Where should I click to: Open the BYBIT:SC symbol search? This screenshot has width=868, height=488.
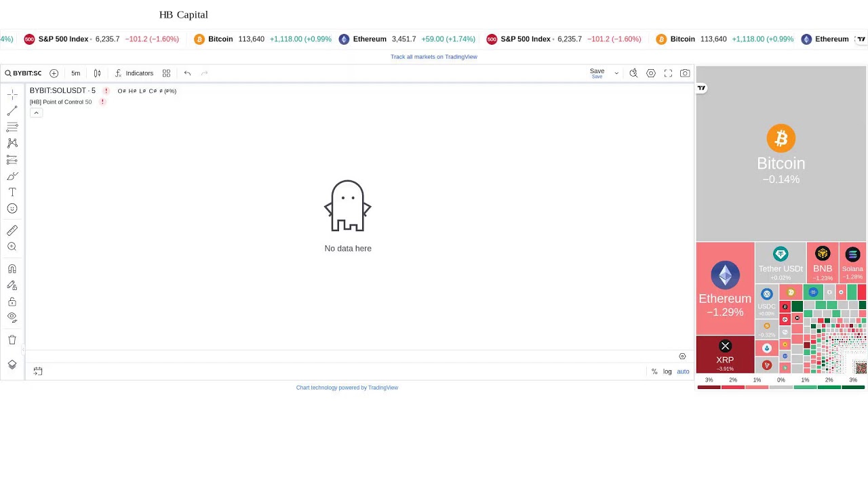(23, 73)
